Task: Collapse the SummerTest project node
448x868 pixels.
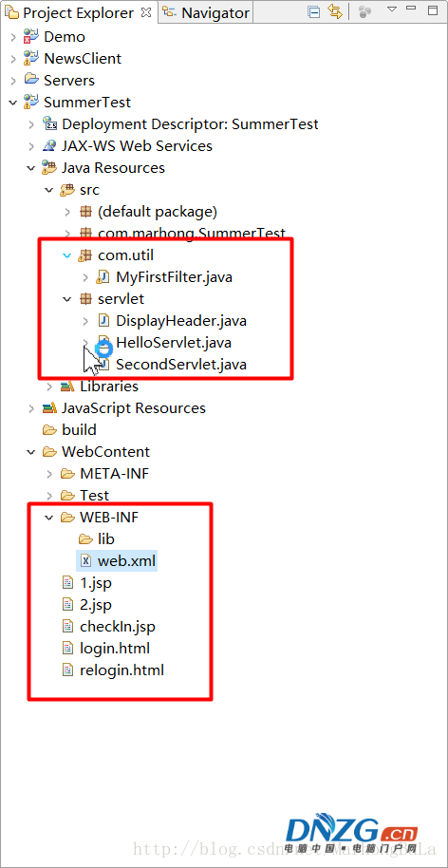Action: click(x=12, y=103)
